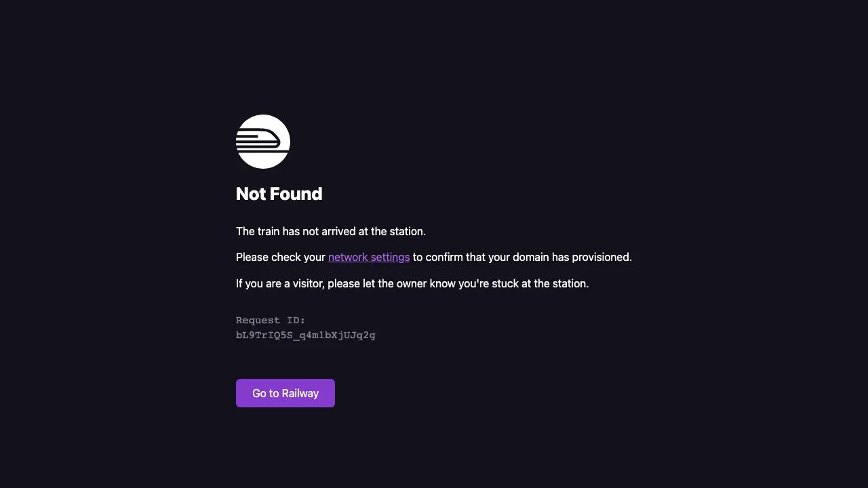Click the words 'Please check your'
868x488 pixels.
pos(281,258)
